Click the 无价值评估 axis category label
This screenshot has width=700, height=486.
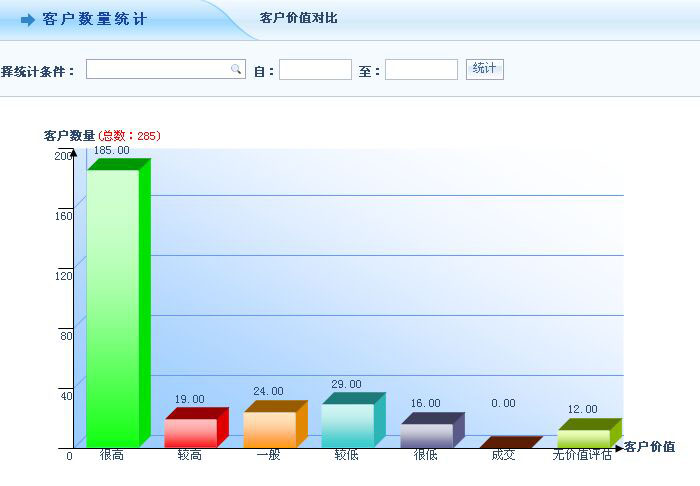[582, 456]
